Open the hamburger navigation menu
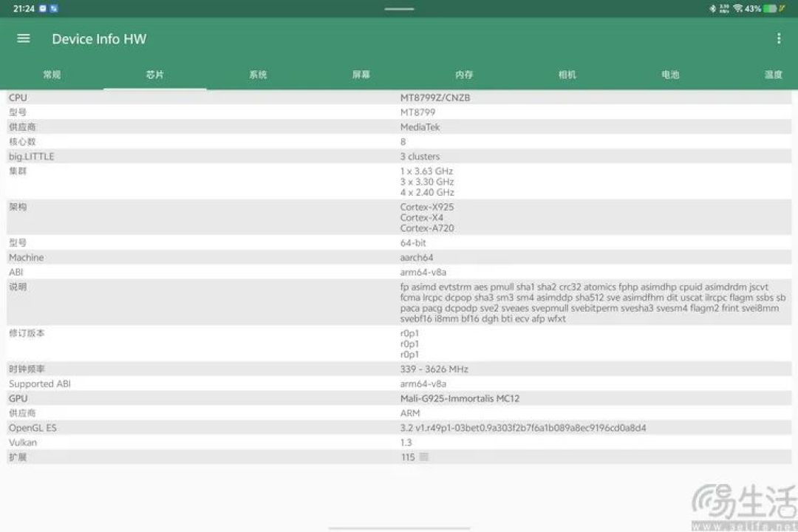The height and width of the screenshot is (532, 798). (24, 38)
